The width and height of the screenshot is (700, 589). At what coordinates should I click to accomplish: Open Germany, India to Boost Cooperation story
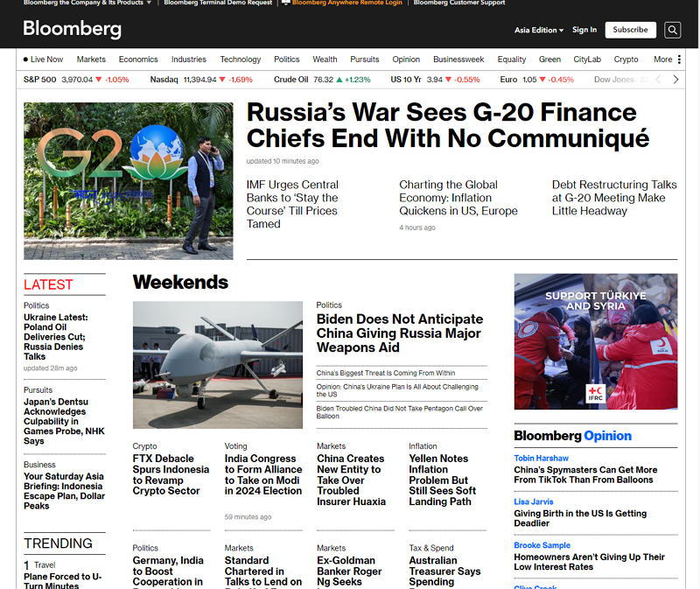click(168, 572)
